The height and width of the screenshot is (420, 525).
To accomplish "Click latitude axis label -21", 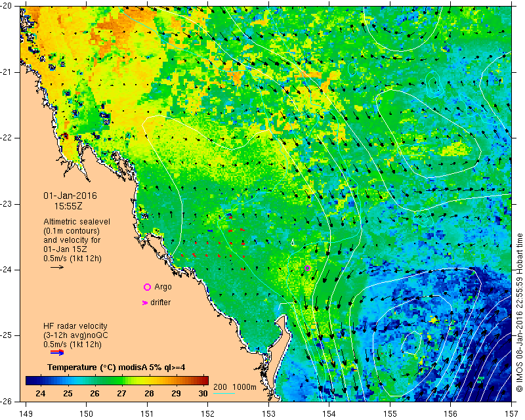I will [x=7, y=72].
